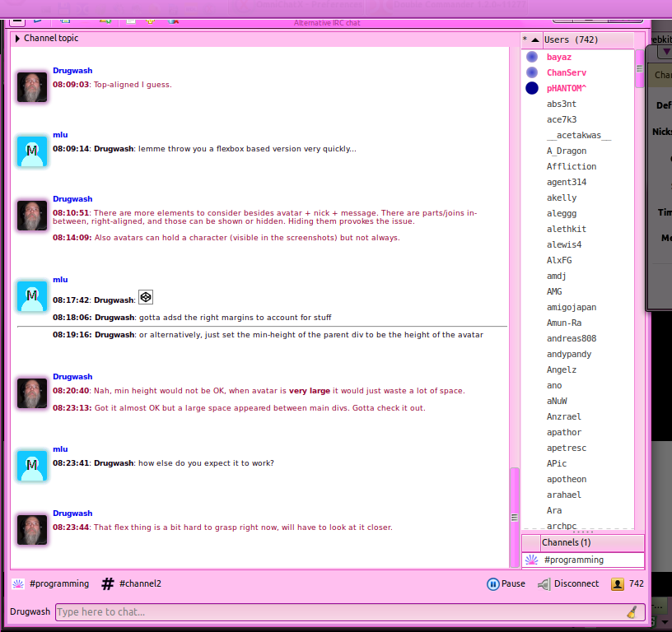Click bayaz's status circle icon

click(532, 57)
